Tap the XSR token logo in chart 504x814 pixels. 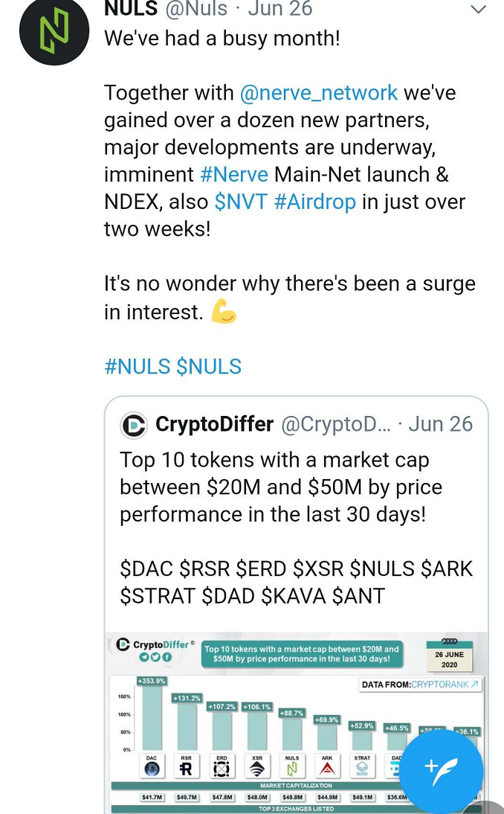click(x=257, y=769)
